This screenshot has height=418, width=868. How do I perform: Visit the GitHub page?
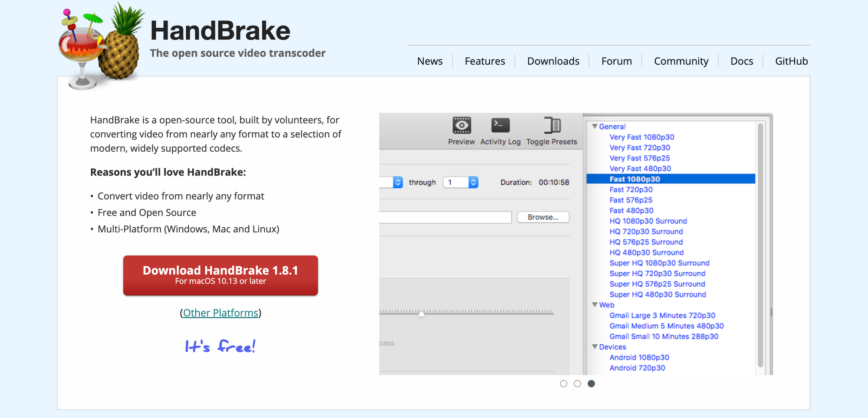click(791, 61)
